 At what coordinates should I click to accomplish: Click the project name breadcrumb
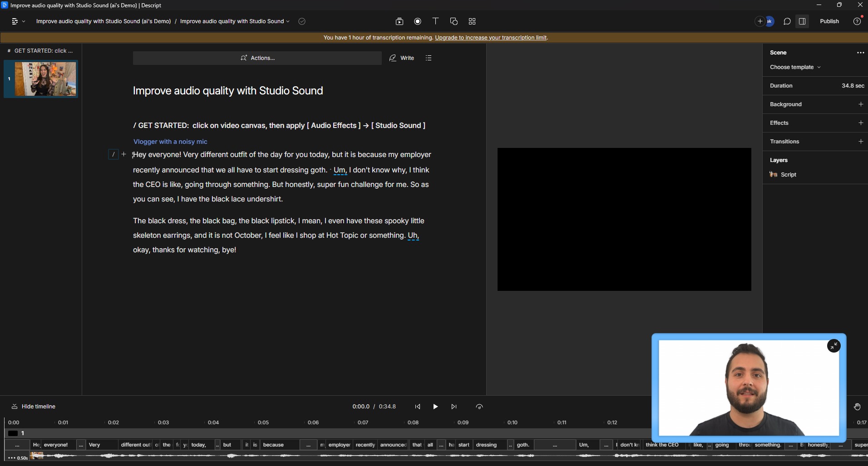[104, 21]
